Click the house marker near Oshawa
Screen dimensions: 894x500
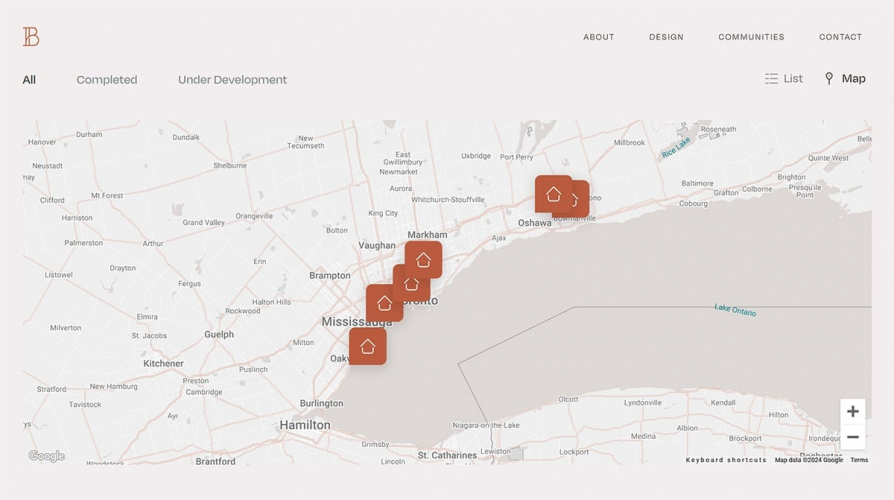(x=553, y=194)
